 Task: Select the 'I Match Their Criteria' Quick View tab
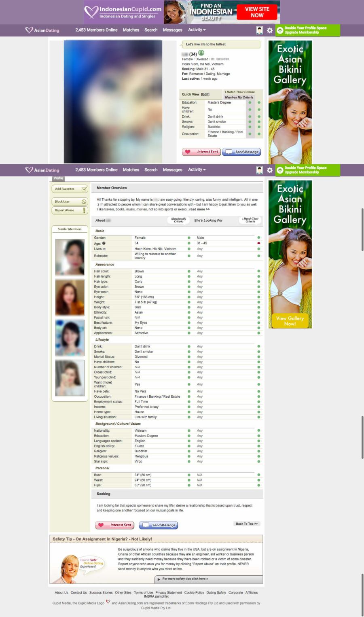[x=240, y=92]
